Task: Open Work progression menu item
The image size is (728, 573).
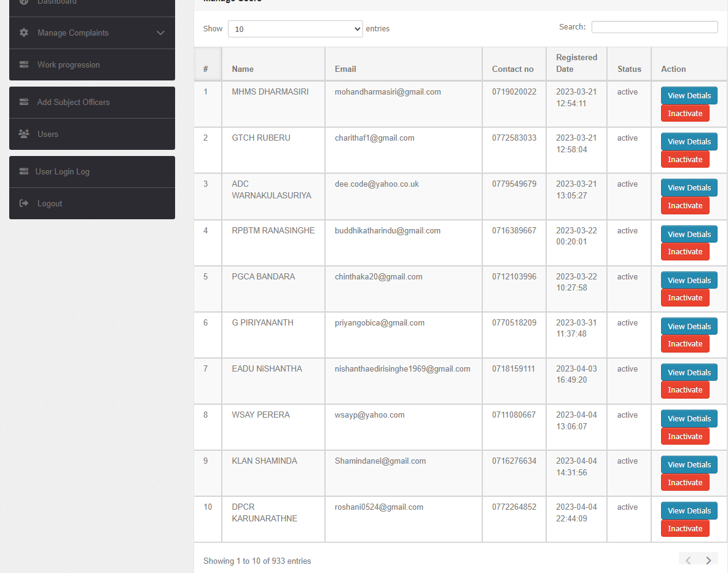Action: point(92,64)
